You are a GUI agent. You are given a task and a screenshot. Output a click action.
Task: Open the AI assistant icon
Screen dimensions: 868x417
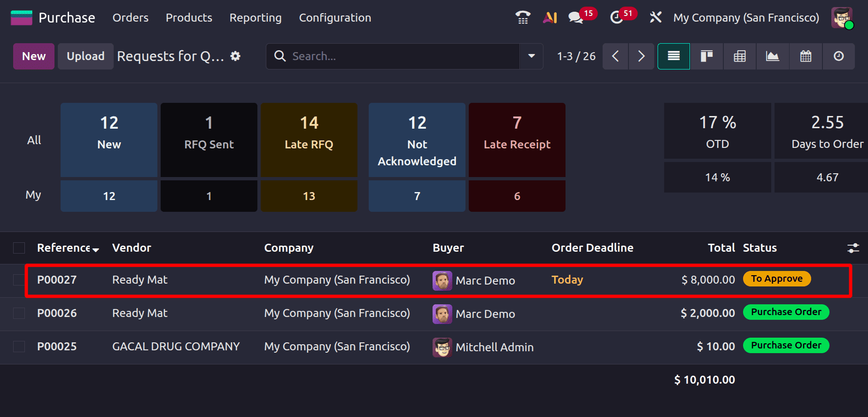pos(550,18)
